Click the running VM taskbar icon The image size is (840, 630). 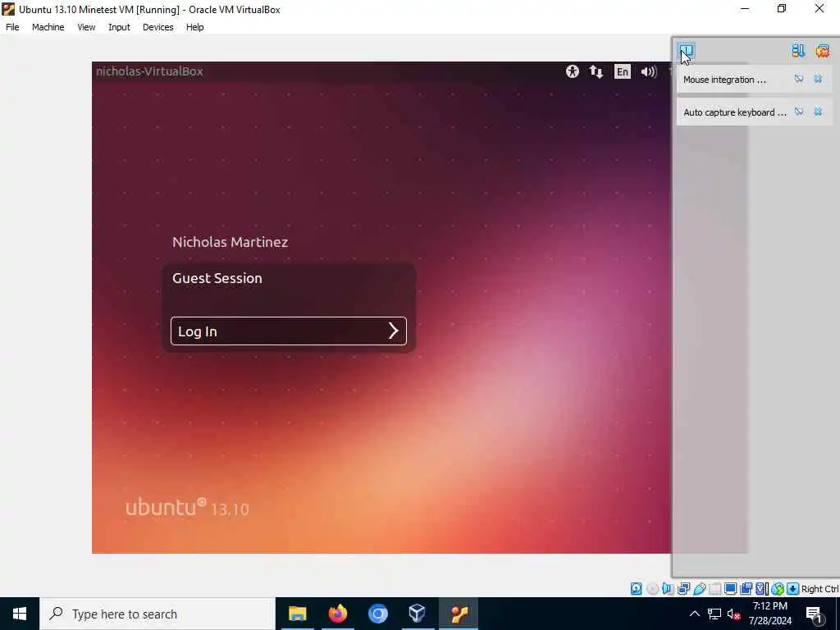click(x=459, y=614)
